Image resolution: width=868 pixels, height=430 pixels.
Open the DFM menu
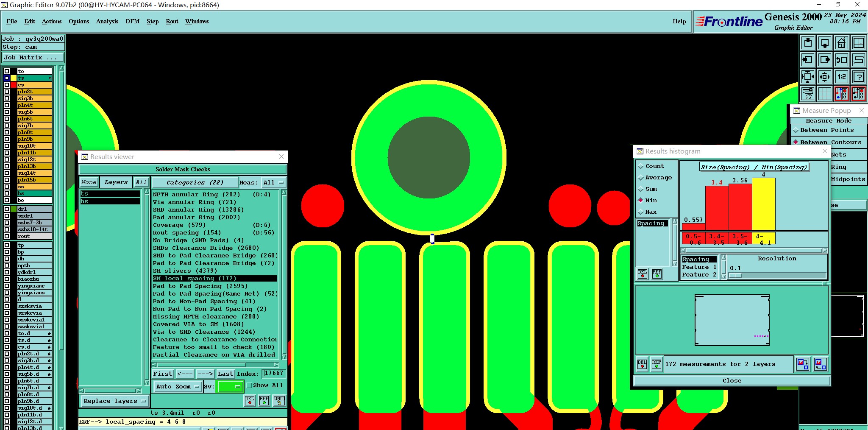tap(132, 21)
